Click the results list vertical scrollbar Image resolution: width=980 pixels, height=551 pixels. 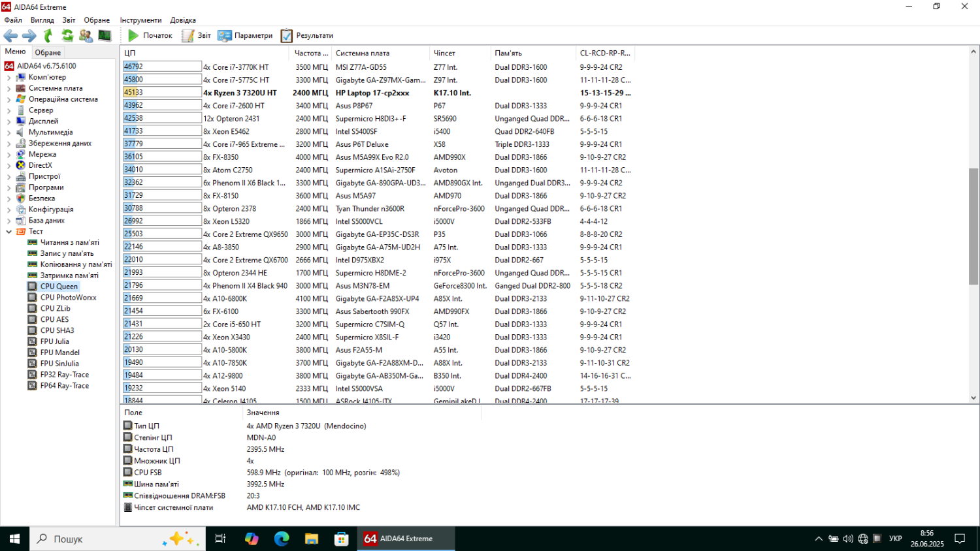(973, 226)
